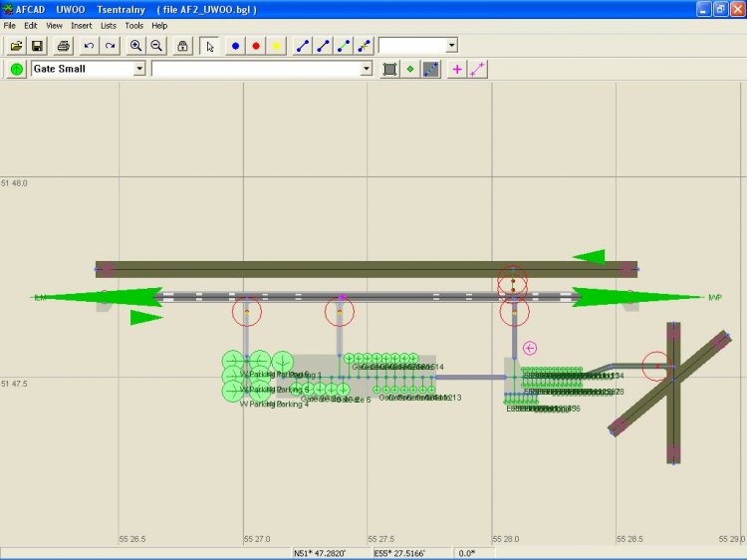Screen dimensions: 747x560
Task: Expand the Gate Small parking type dropdown
Action: click(x=139, y=69)
